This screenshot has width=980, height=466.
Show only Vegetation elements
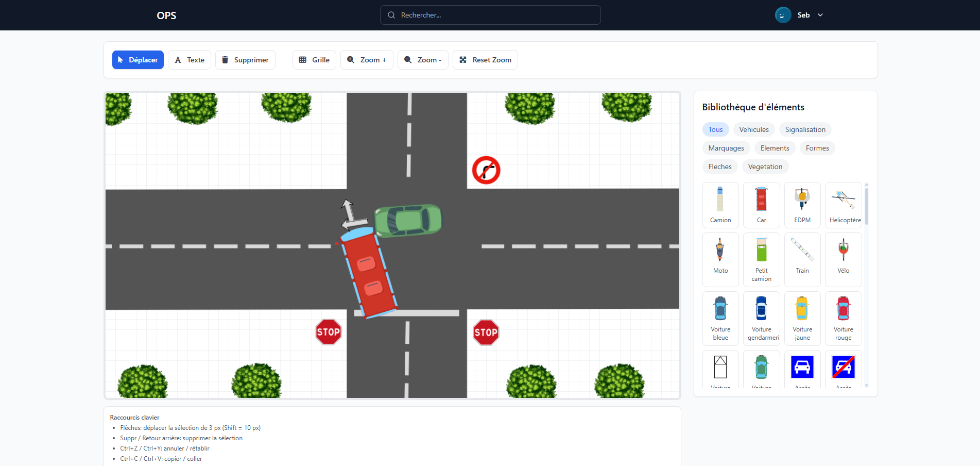pos(765,167)
